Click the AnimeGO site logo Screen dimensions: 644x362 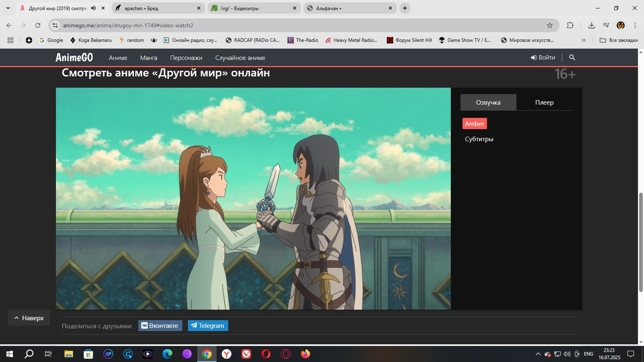(x=74, y=58)
